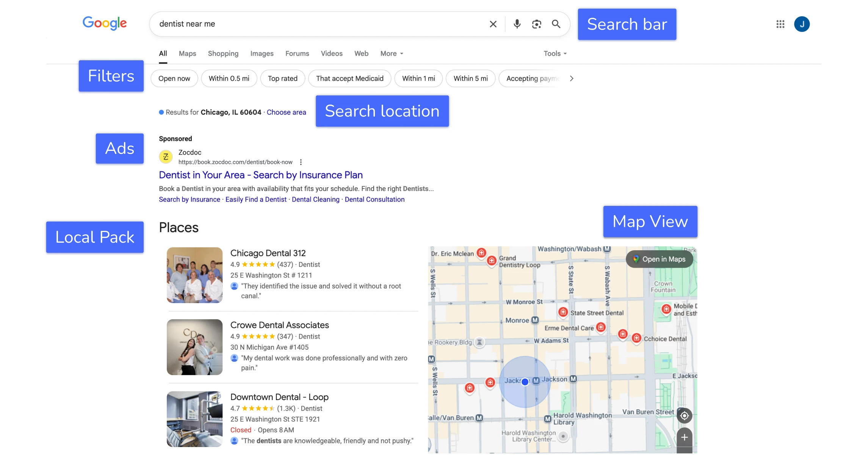868x455 pixels.
Task: Open Google Lens image search icon
Action: [536, 24]
